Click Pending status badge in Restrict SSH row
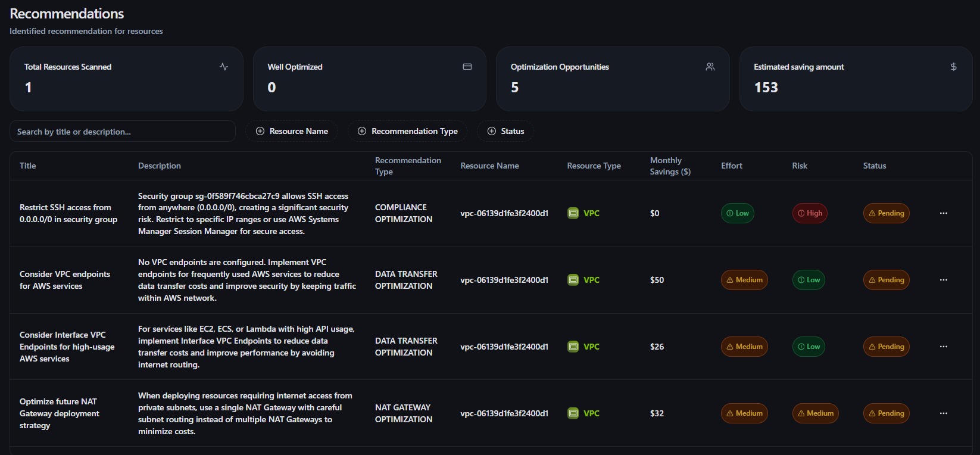980x455 pixels. point(887,213)
